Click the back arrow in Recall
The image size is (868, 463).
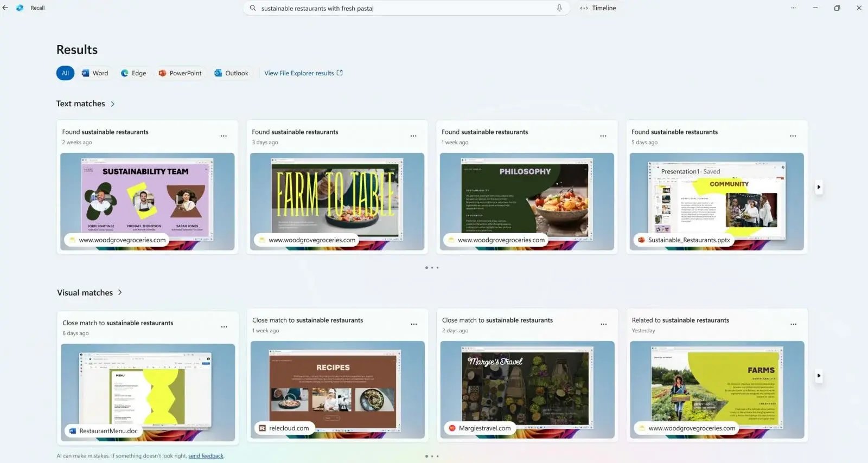point(5,8)
